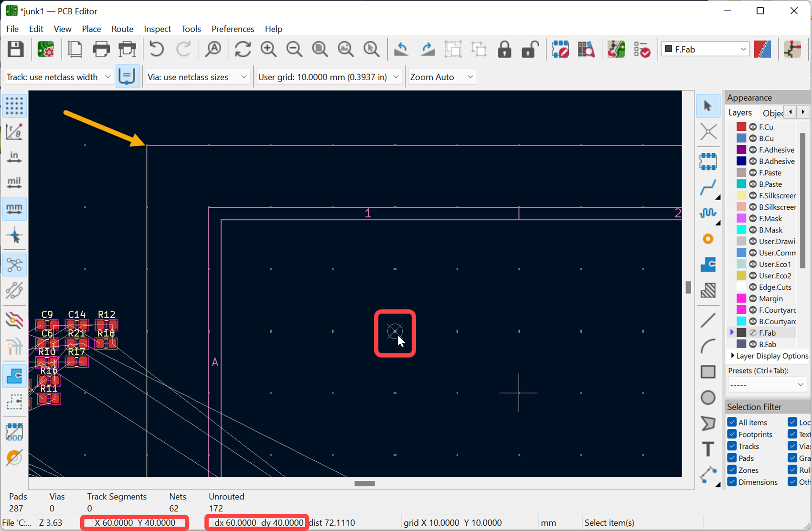Screen dimensions: 812x531
Task: Click the Zoom In magnifier icon
Action: [268, 49]
